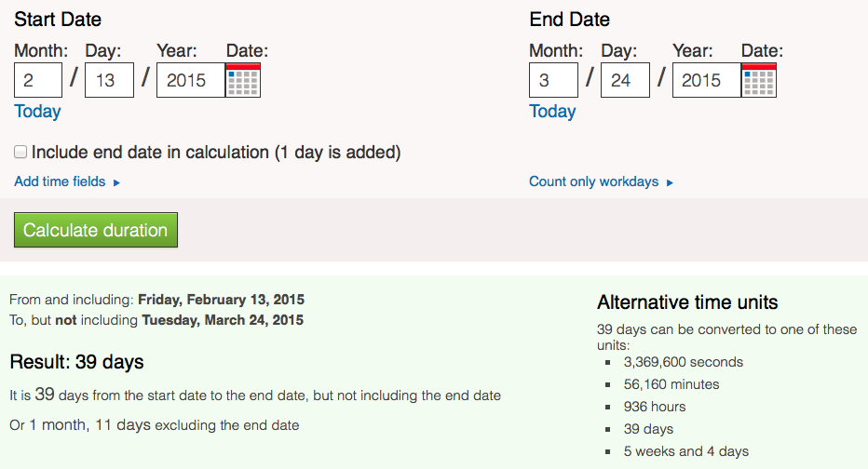This screenshot has height=469, width=868.
Task: Click the Alternative time units heading
Action: tap(687, 302)
